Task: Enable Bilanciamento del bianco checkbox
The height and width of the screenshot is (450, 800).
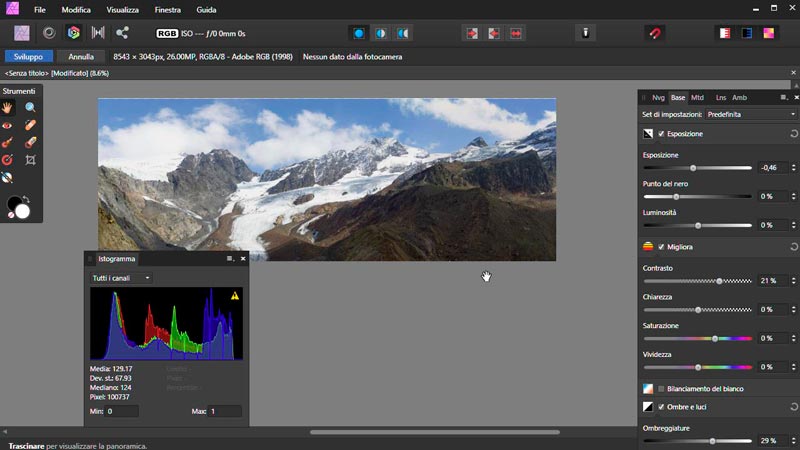Action: (x=661, y=389)
